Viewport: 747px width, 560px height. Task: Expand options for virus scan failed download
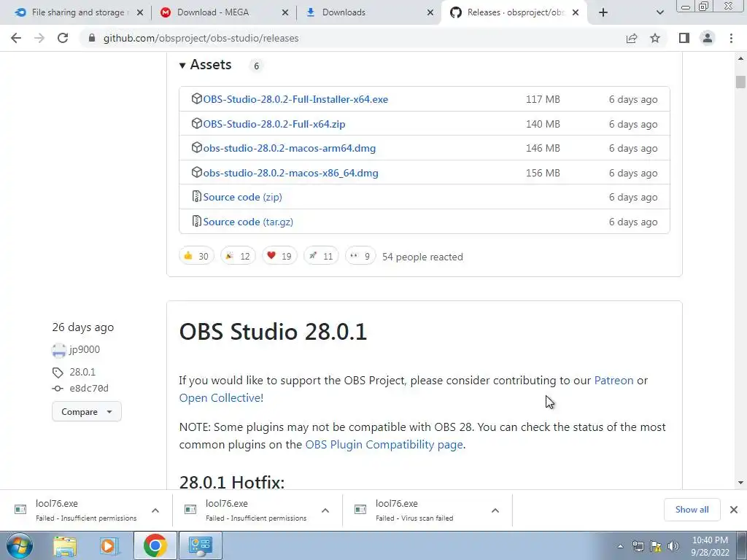coord(495,510)
